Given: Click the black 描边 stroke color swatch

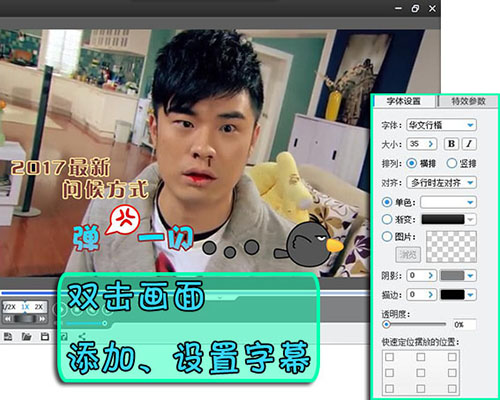Looking at the screenshot, I should [452, 295].
